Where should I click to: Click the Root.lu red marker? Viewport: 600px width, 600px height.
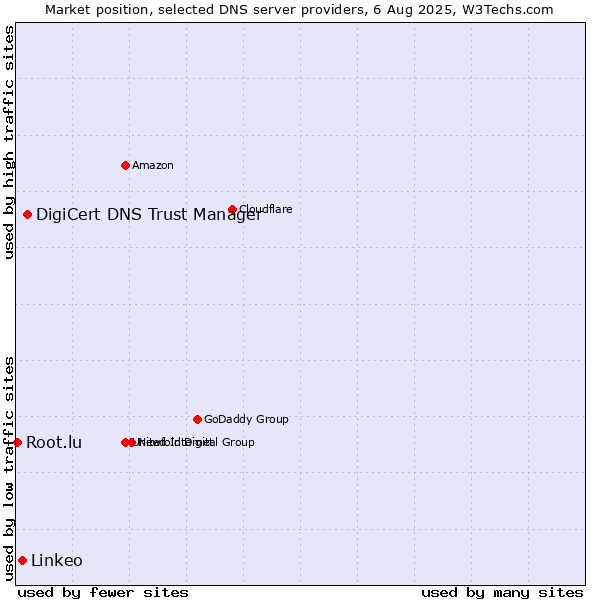click(17, 442)
